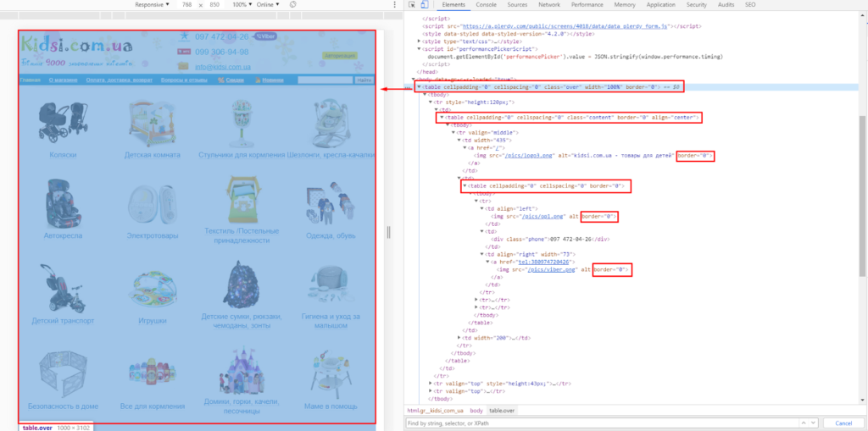Click the Автокресла car seat image
868x431 pixels.
pos(63,202)
